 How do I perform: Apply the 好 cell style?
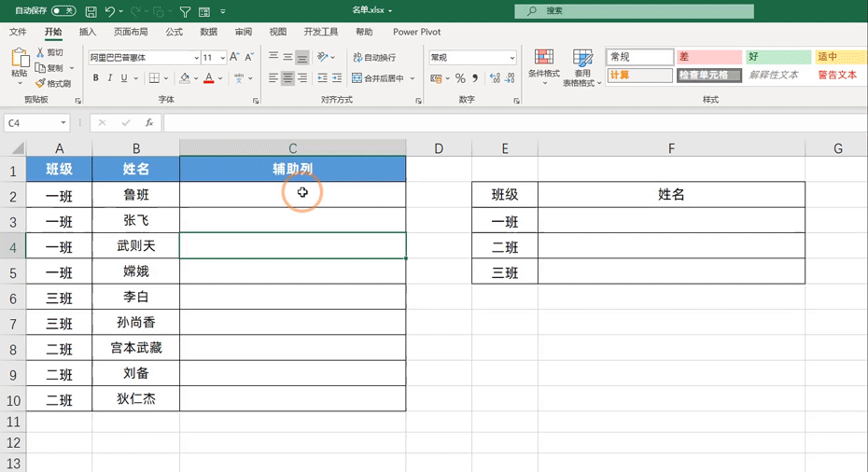[777, 57]
